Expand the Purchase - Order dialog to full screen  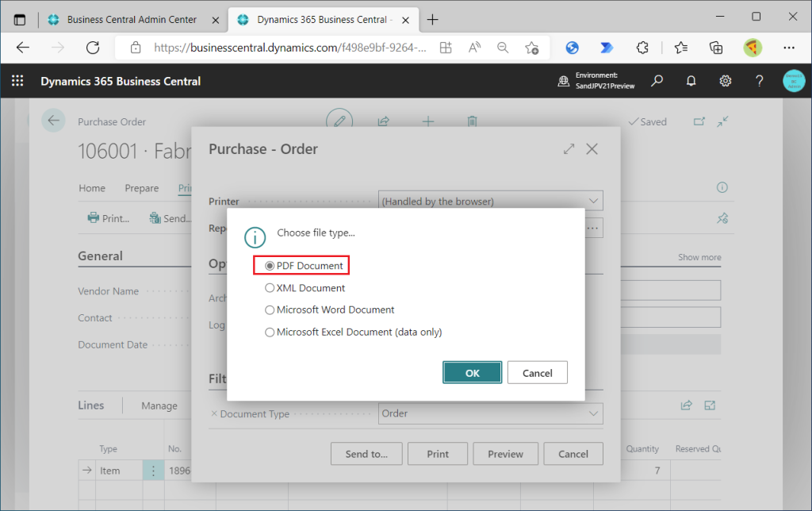coord(569,149)
